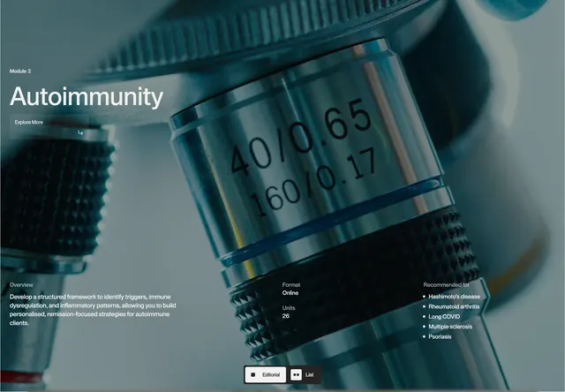Viewport: 565px width, 392px height.
Task: Click the Module 2 label
Action: tap(20, 71)
